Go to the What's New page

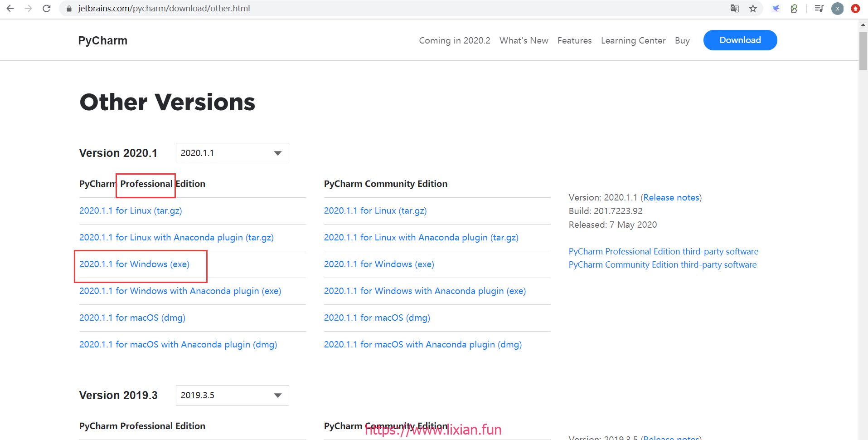click(524, 40)
